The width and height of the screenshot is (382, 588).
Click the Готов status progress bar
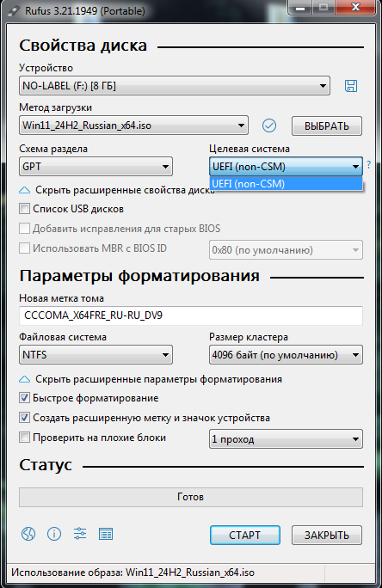[x=191, y=497]
